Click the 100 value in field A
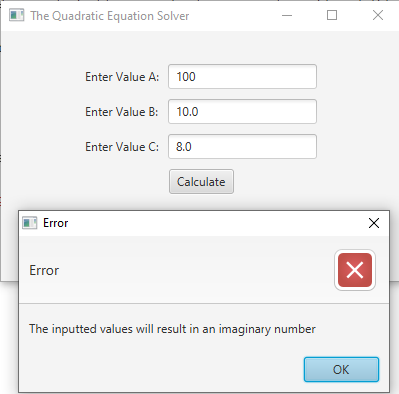The image size is (399, 394). coord(186,77)
